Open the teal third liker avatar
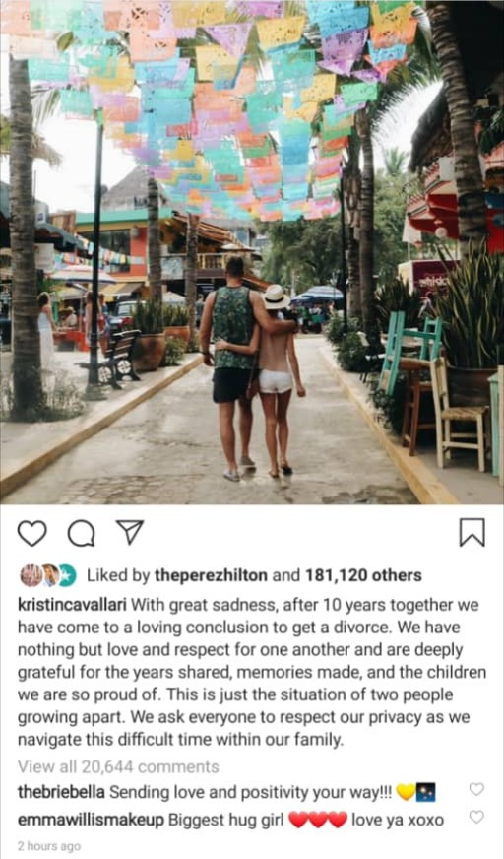Viewport: 504px width, 859px height. pyautogui.click(x=68, y=575)
